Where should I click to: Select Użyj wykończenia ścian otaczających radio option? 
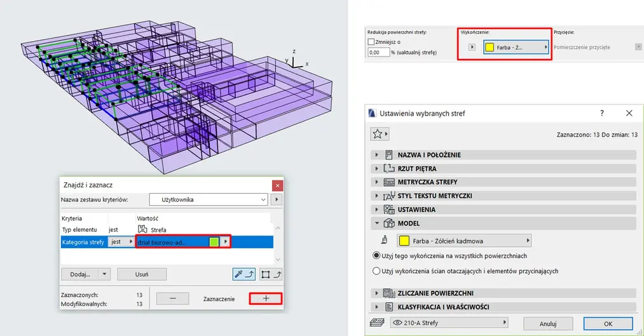click(x=376, y=271)
